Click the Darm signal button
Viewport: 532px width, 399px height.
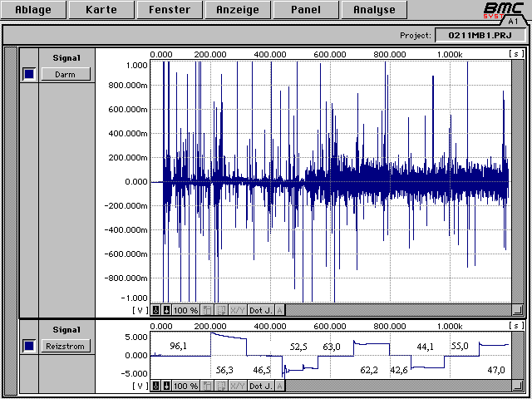pos(66,74)
